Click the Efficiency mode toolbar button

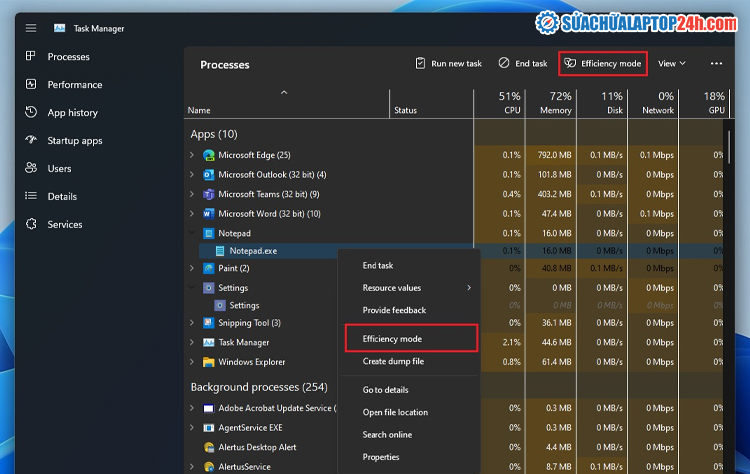click(x=602, y=63)
